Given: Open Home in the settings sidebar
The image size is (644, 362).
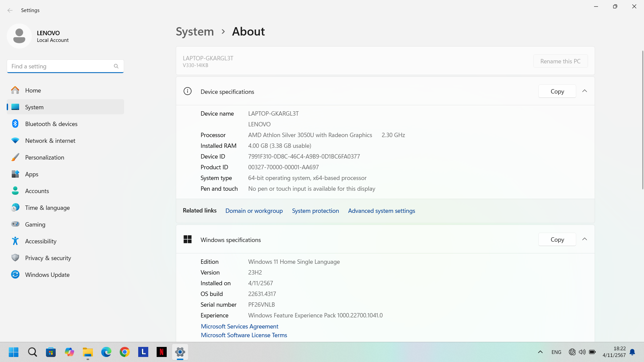Looking at the screenshot, I should [65, 90].
